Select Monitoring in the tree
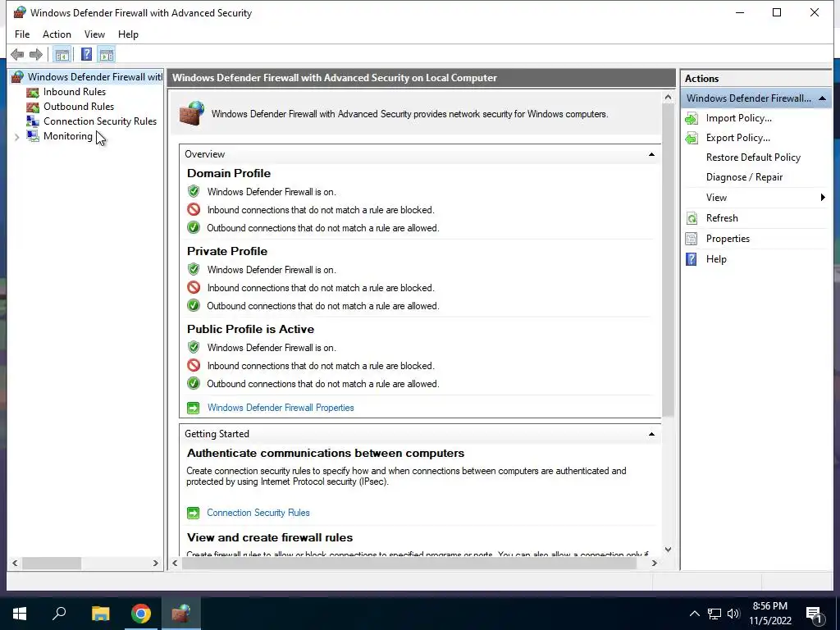 (67, 136)
